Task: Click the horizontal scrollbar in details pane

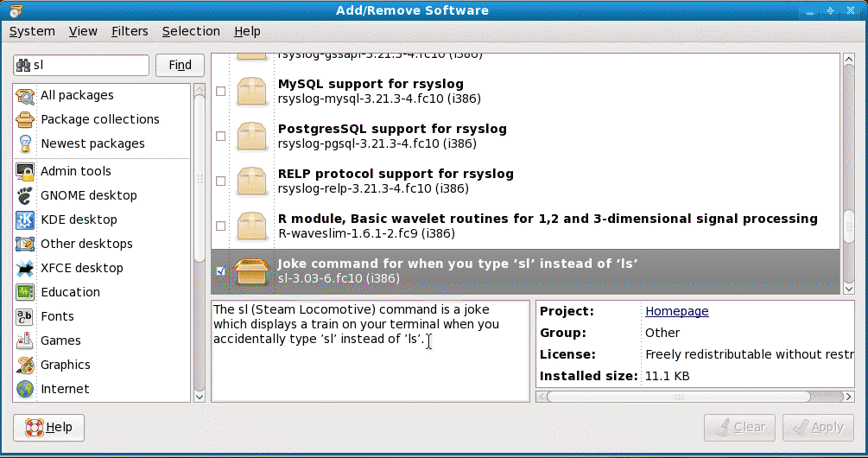Action: click(678, 397)
